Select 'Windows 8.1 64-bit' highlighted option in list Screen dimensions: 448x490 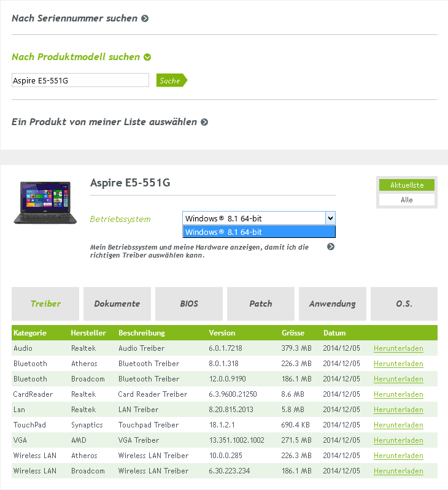[259, 232]
